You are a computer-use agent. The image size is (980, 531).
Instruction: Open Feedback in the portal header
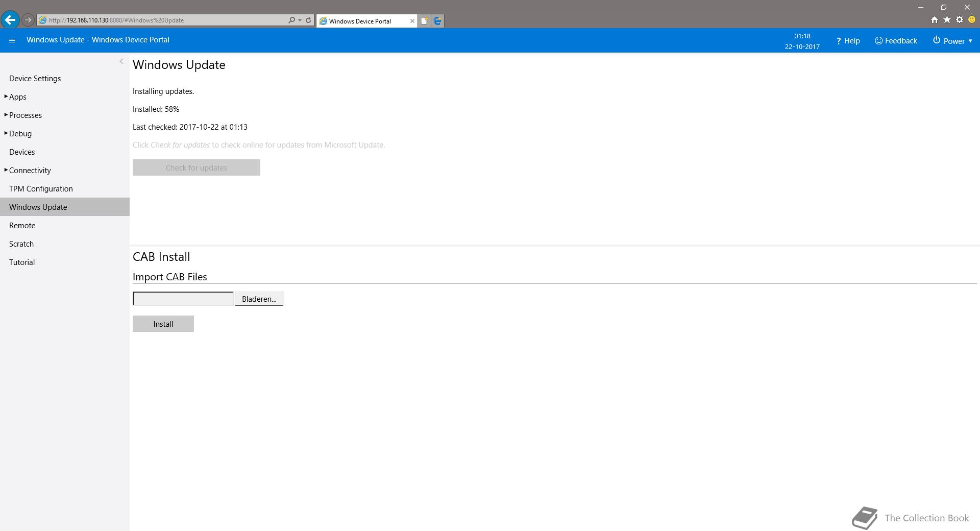click(896, 40)
